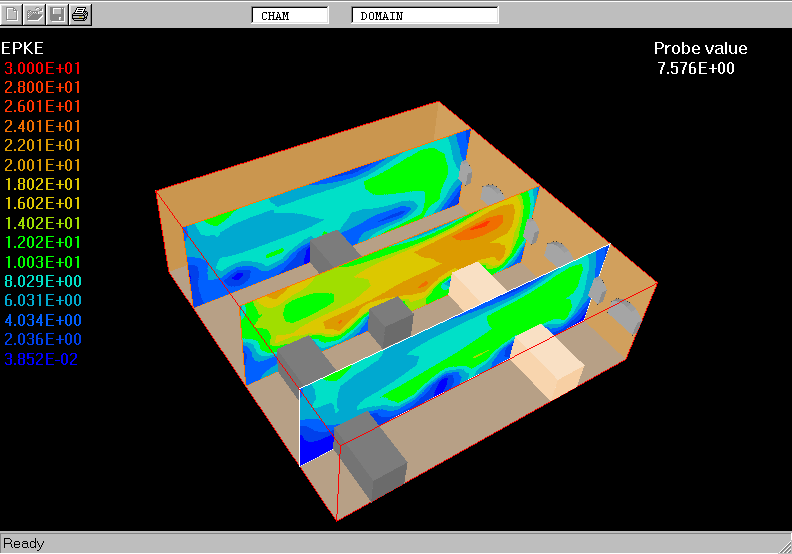The width and height of the screenshot is (792, 554).
Task: Click the DOMAIN text field
Action: click(425, 16)
